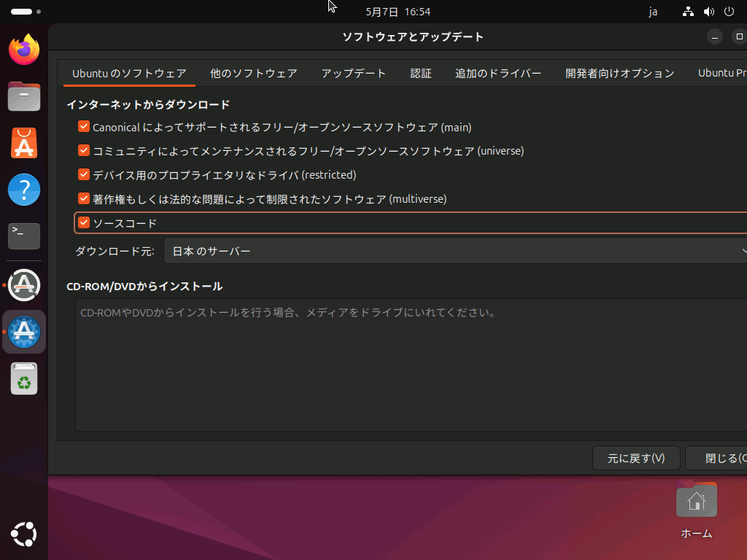The image size is (747, 560).
Task: Open the ダウンロード元 server dropdown
Action: coord(455,251)
